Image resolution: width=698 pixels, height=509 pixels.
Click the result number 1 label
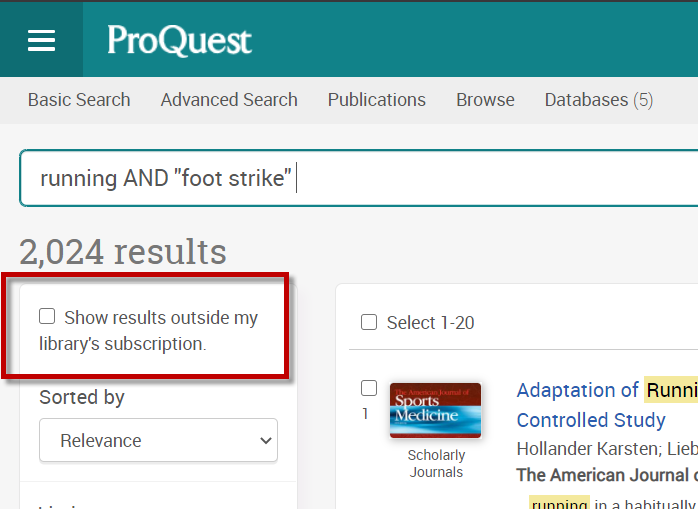[x=365, y=413]
